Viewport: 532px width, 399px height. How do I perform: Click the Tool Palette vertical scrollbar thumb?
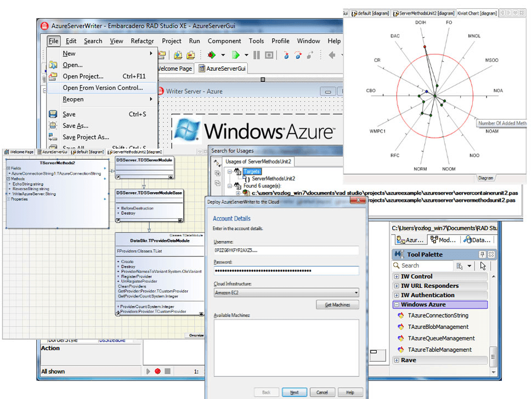493,357
